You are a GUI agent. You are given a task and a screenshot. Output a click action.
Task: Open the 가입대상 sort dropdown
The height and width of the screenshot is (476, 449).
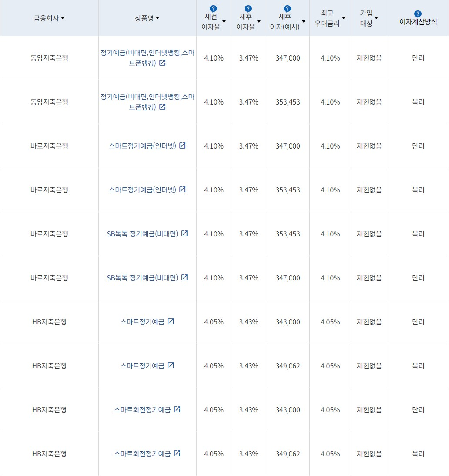(x=377, y=18)
